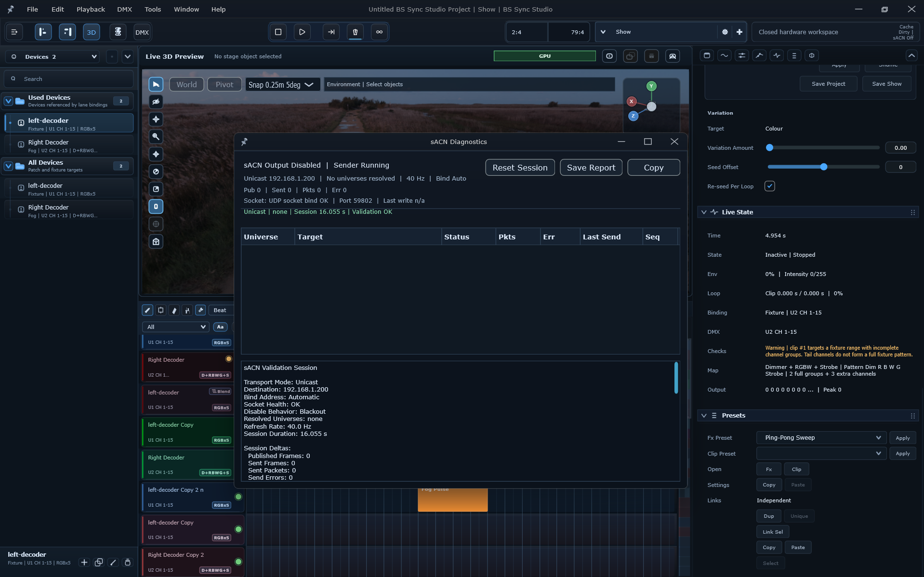Open the DMX menu in menu bar
This screenshot has width=924, height=577.
(124, 9)
